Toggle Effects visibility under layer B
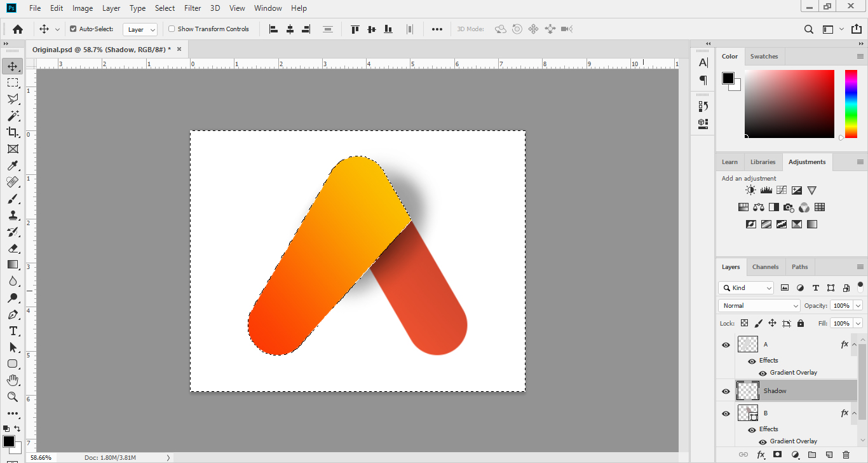The height and width of the screenshot is (463, 868). pyautogui.click(x=752, y=429)
